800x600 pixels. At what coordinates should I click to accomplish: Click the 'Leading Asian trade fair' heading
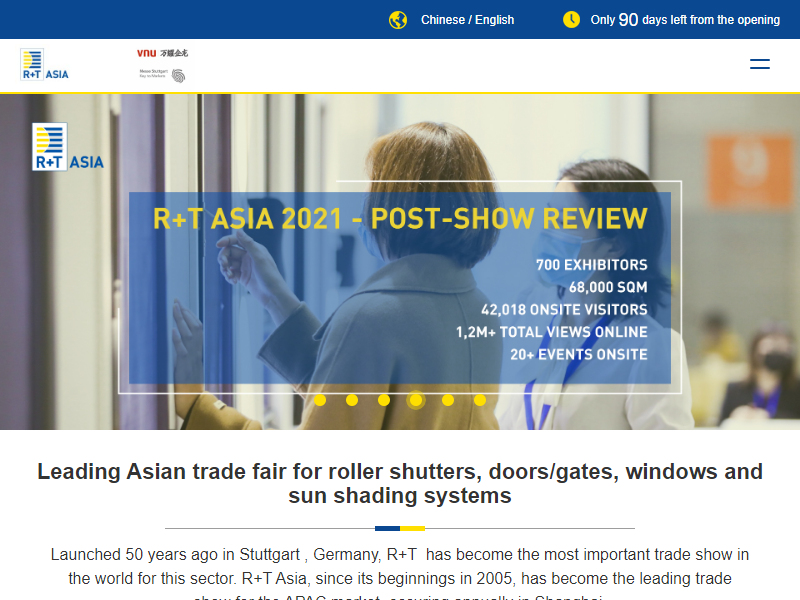tap(400, 483)
